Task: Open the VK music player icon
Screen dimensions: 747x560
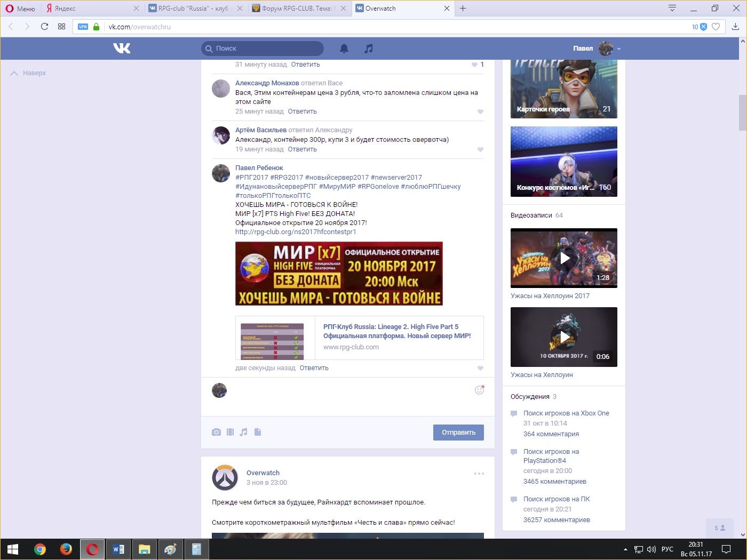Action: coord(368,49)
